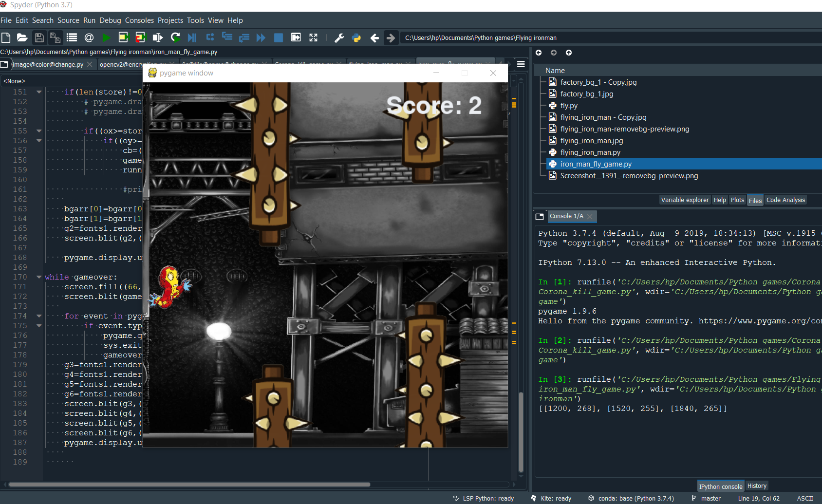The height and width of the screenshot is (504, 822).
Task: Switch to the Help pane tab
Action: pyautogui.click(x=720, y=200)
